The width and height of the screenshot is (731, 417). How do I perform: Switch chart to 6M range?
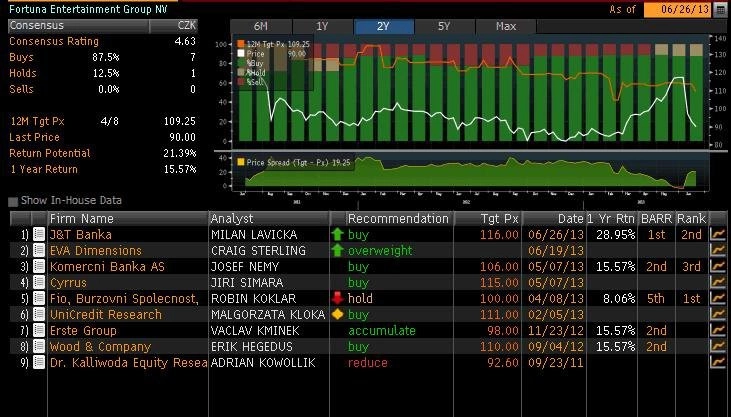pos(261,27)
